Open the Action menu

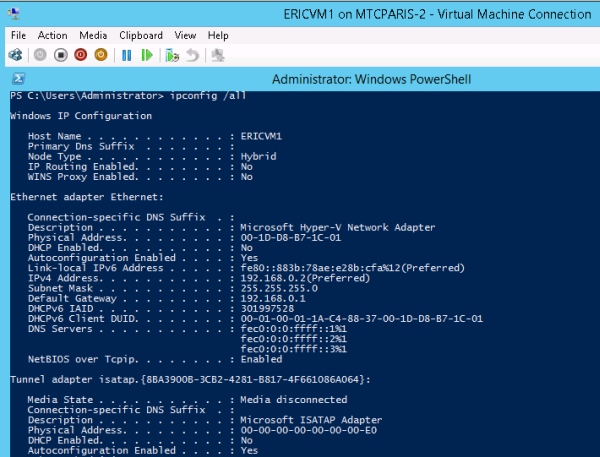[x=52, y=35]
